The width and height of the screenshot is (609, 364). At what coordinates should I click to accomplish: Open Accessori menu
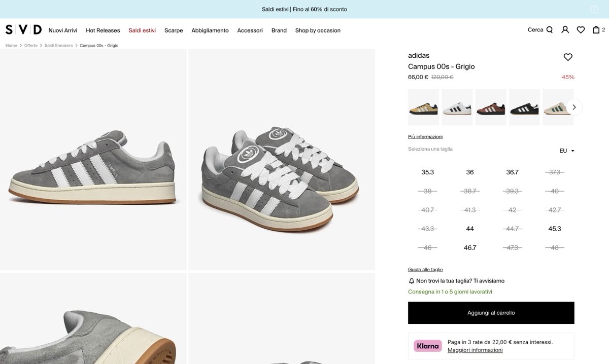(250, 30)
